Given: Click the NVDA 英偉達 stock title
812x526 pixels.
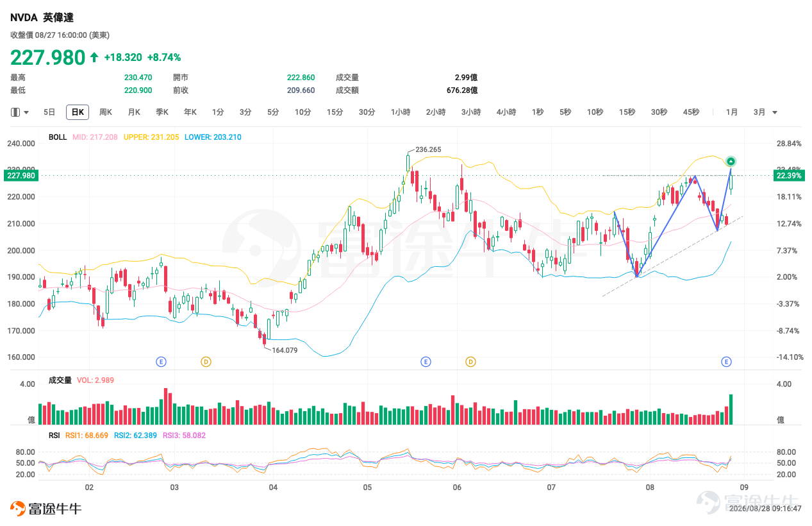Looking at the screenshot, I should pos(42,18).
